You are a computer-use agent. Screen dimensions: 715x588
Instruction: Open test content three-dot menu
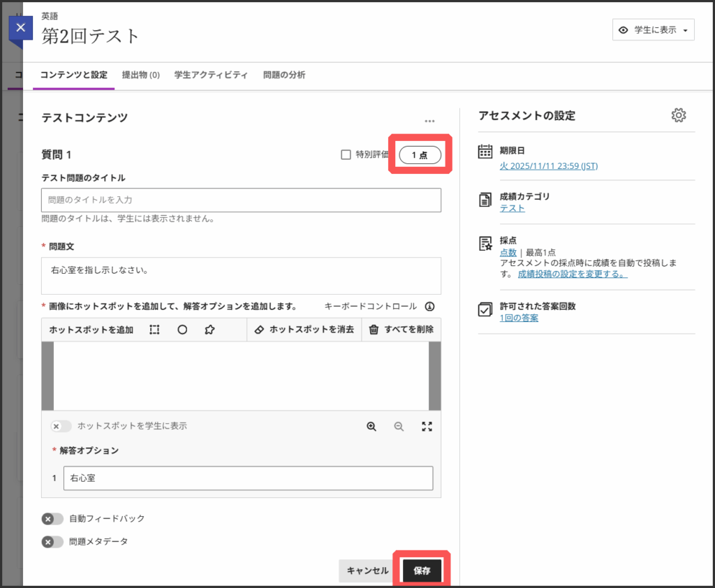point(429,121)
